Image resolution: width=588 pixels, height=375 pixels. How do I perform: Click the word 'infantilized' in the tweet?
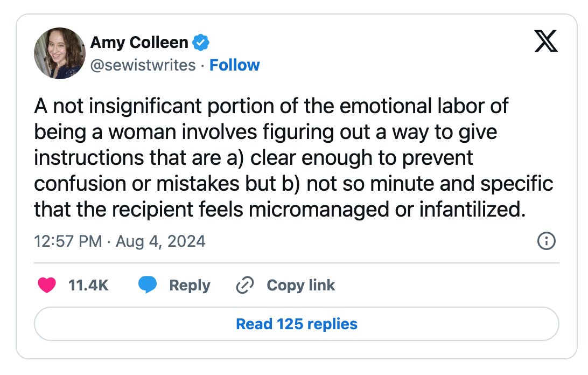click(470, 210)
